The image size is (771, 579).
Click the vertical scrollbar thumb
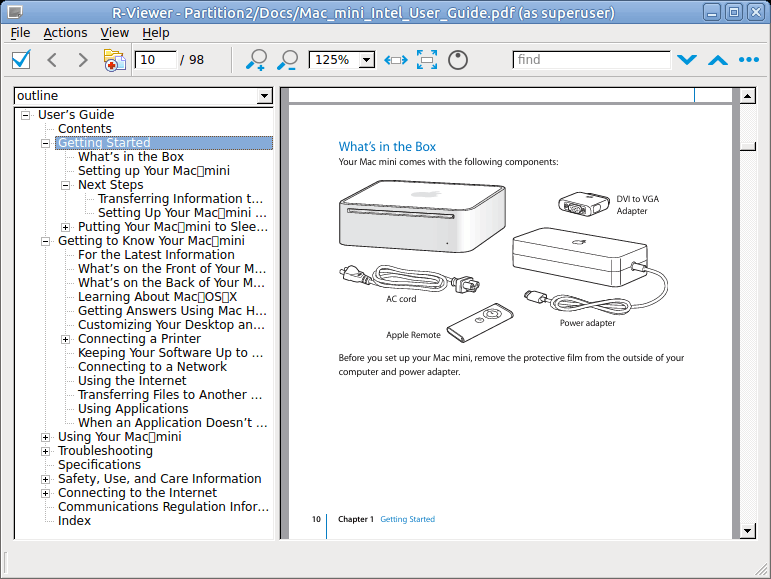click(x=747, y=146)
